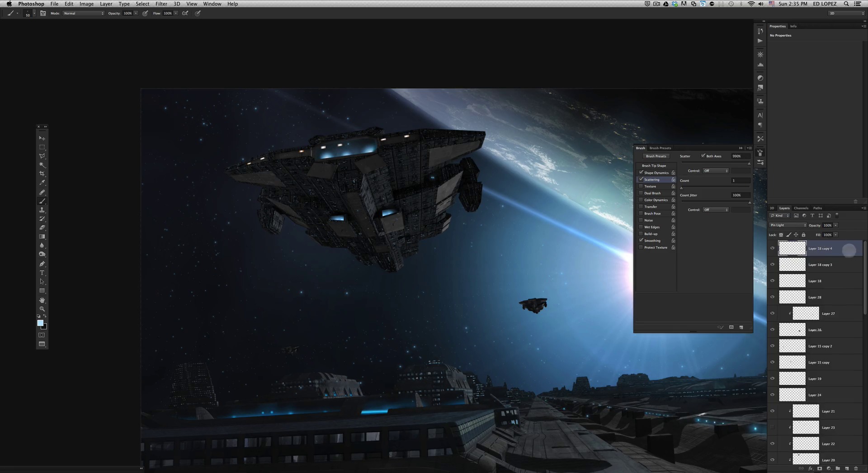
Task: Select the Rectangular Marquee tool
Action: click(42, 147)
